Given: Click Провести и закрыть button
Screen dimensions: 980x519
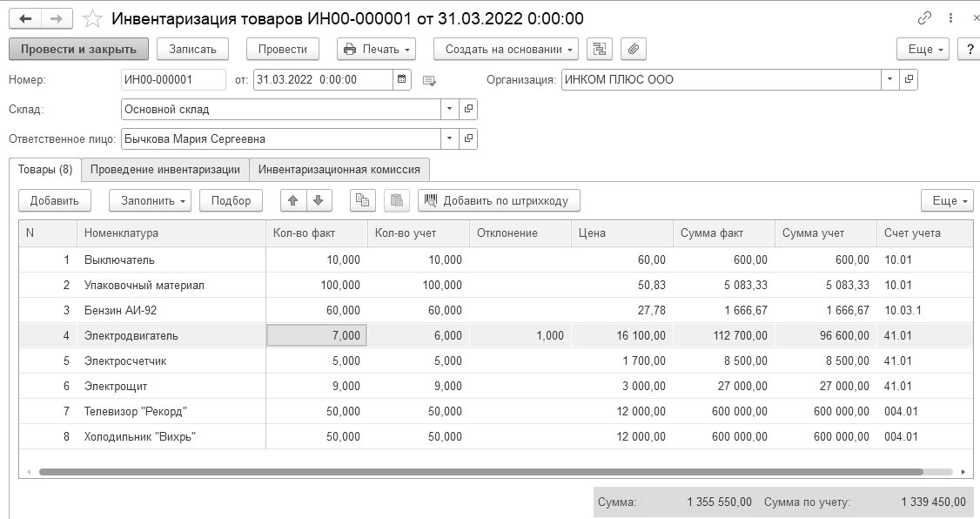Looking at the screenshot, I should [78, 49].
